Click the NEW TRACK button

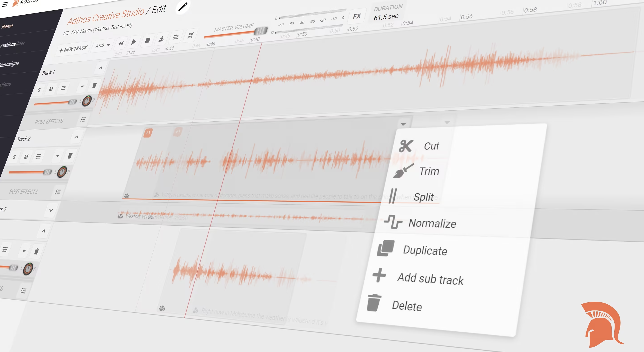[73, 49]
